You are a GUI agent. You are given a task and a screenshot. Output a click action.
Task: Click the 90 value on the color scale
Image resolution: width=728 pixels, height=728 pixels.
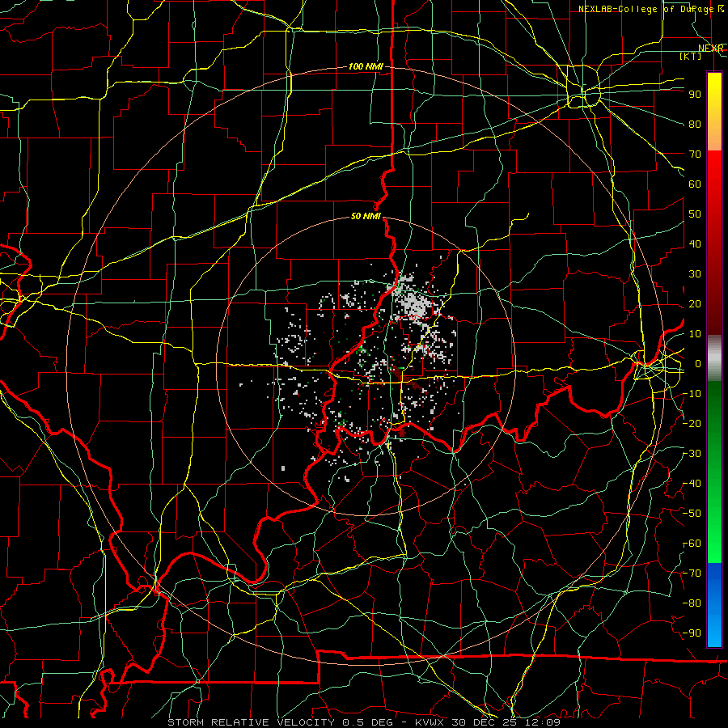(695, 95)
